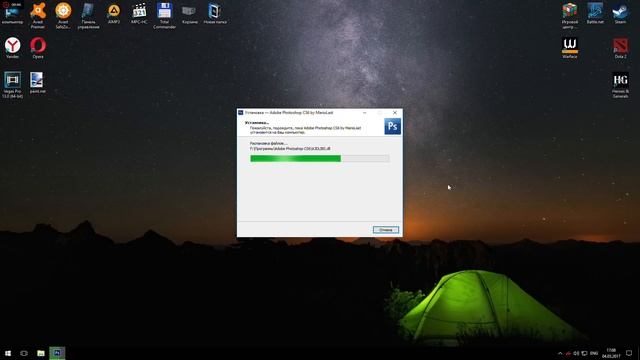Screen dimensions: 640x360
Task: Close the Photoshop installer window
Action: [x=395, y=113]
